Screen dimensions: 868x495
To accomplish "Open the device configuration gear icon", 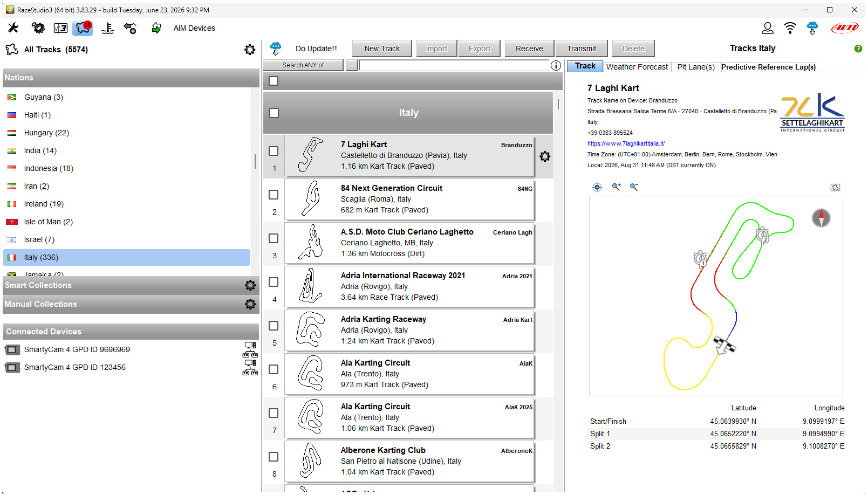I will tap(38, 28).
